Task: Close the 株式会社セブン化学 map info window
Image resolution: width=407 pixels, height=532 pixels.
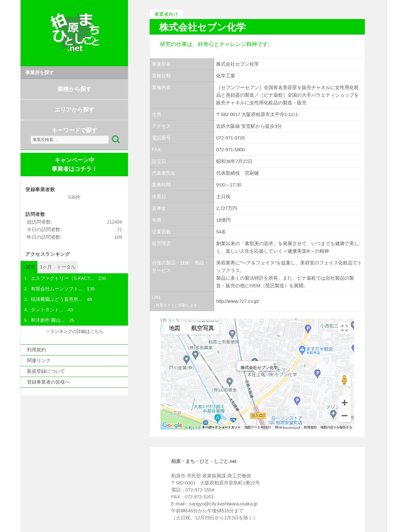Action: tap(275, 364)
